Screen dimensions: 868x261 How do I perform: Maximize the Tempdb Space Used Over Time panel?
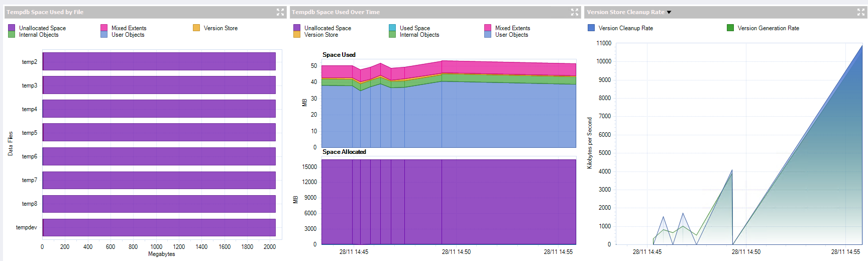tap(575, 12)
